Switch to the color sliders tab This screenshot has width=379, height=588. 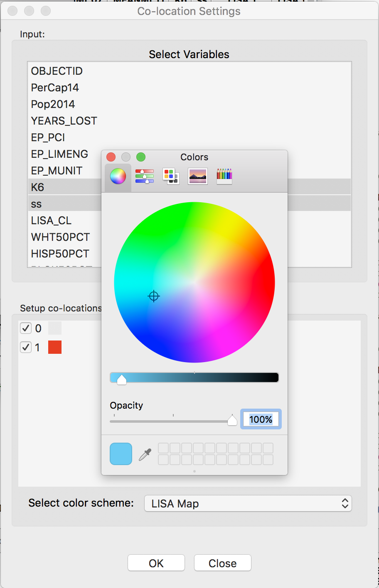[x=145, y=176]
